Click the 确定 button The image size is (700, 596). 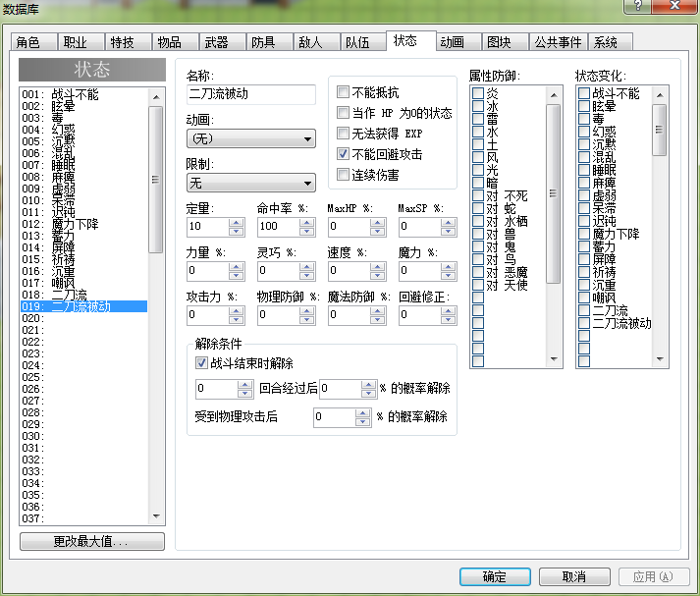[x=495, y=576]
